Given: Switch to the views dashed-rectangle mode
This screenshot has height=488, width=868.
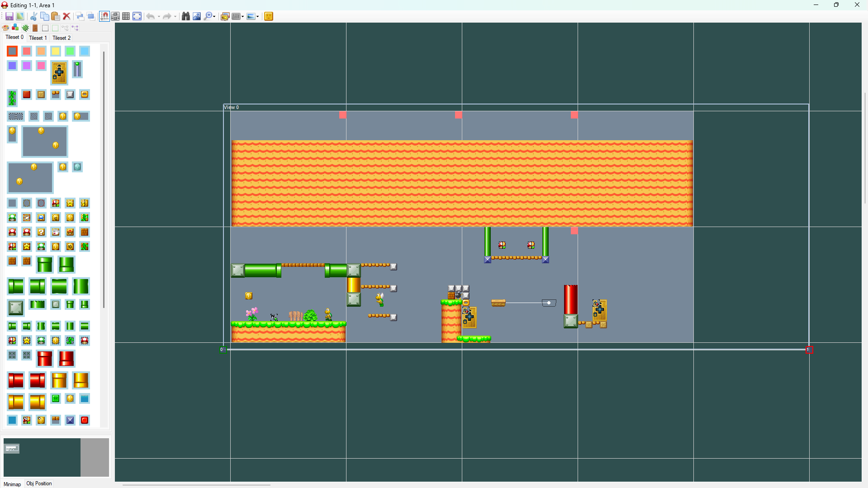Looking at the screenshot, I should [x=45, y=28].
